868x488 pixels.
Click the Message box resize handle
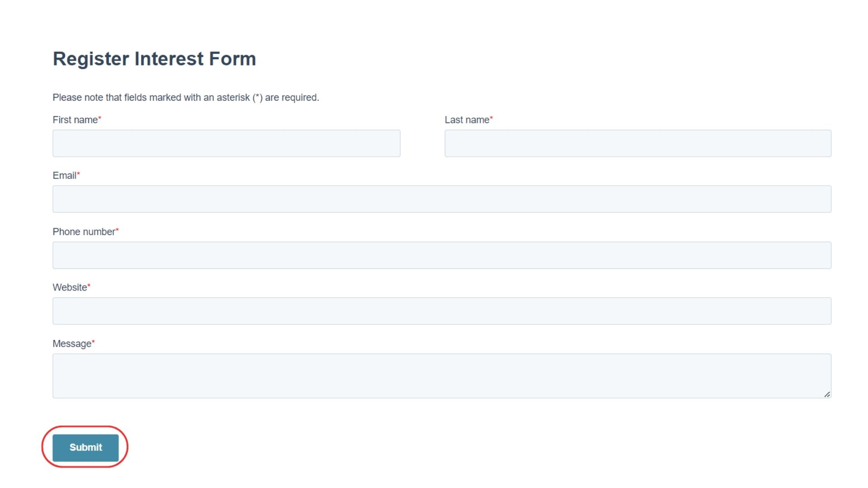(827, 394)
